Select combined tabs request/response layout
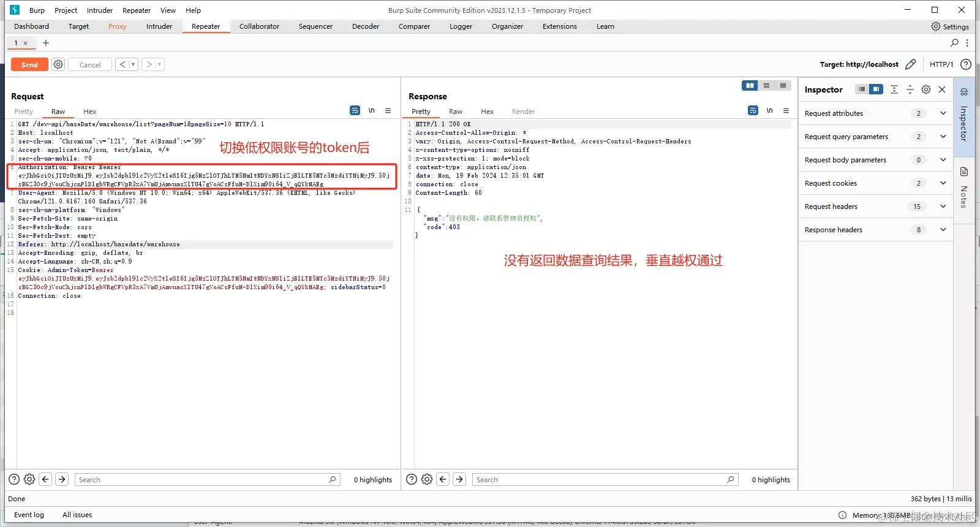This screenshot has height=527, width=980. coord(783,86)
